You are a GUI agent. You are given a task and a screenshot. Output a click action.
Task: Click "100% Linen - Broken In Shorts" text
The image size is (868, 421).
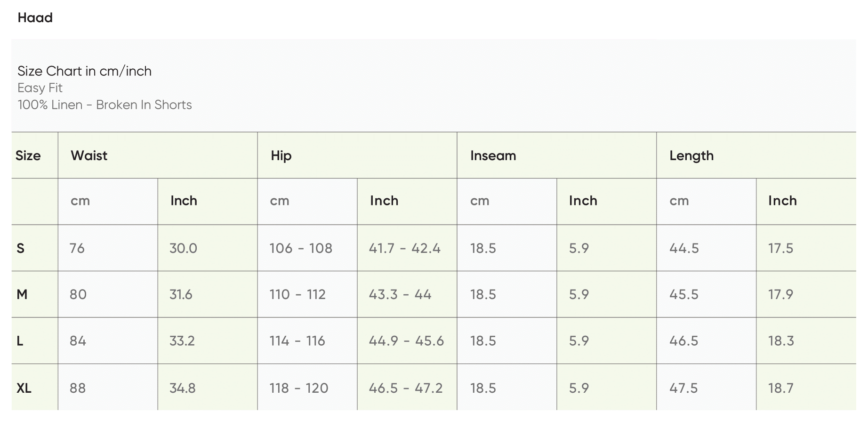tap(104, 105)
